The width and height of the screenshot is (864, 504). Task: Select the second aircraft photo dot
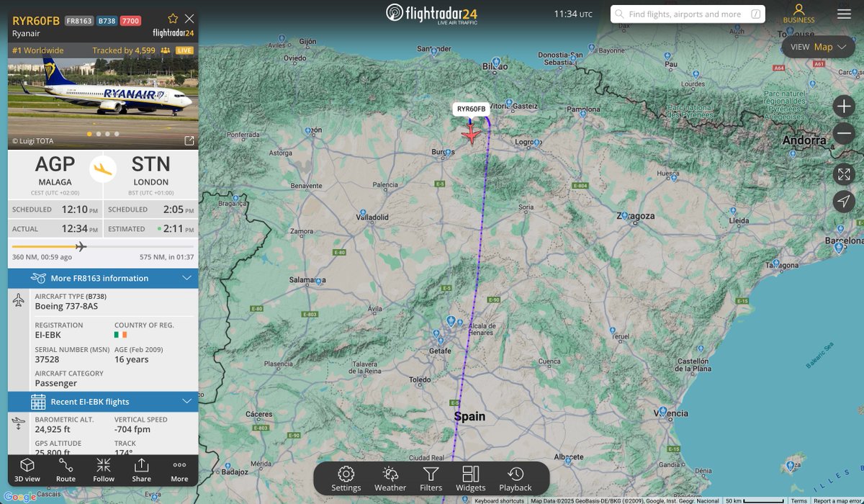pos(98,134)
